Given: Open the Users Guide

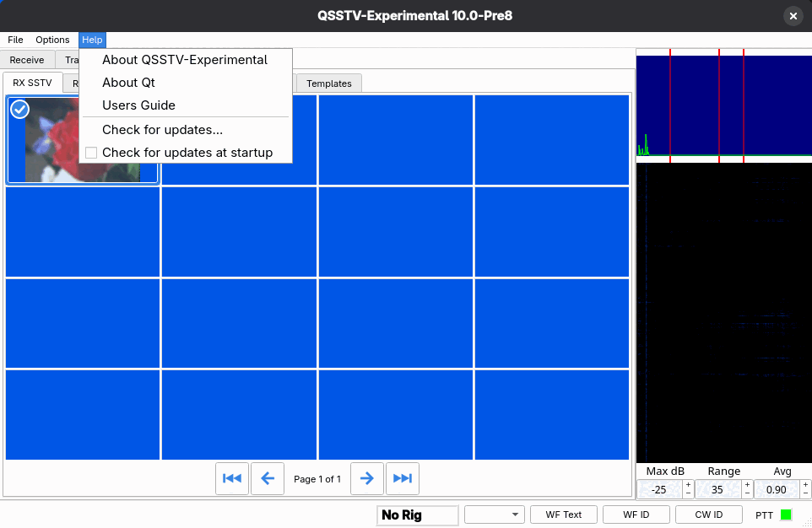Looking at the screenshot, I should pyautogui.click(x=186, y=105).
